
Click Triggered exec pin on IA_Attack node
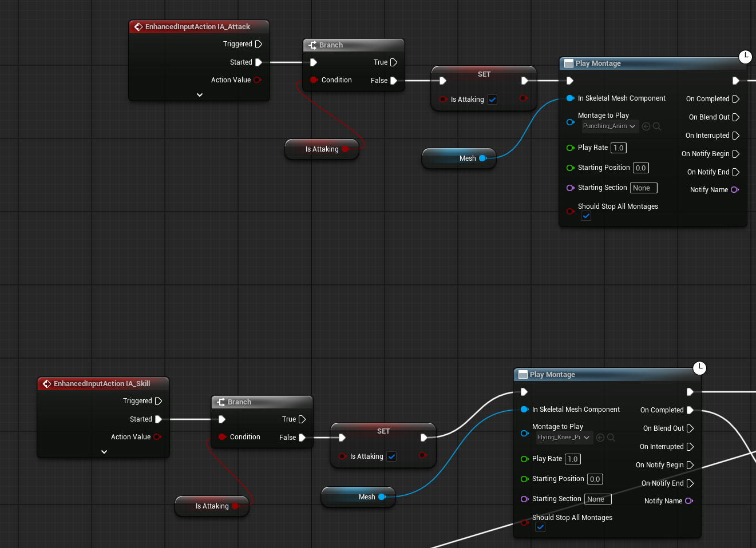pos(259,44)
